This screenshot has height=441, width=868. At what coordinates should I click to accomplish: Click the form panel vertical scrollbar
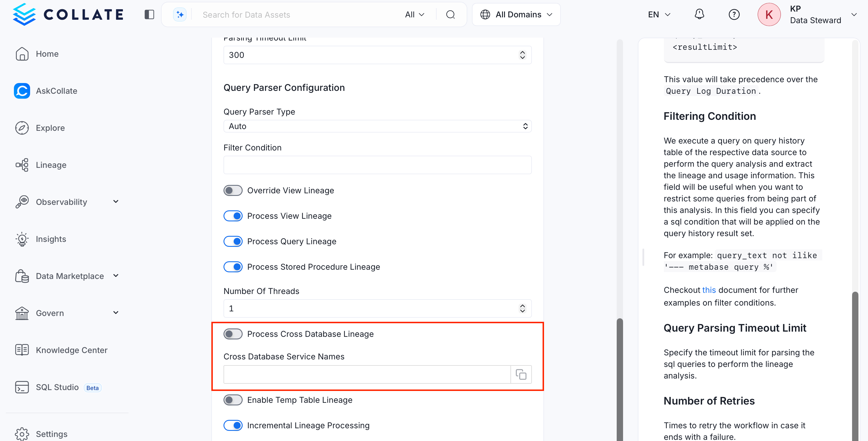click(x=620, y=379)
